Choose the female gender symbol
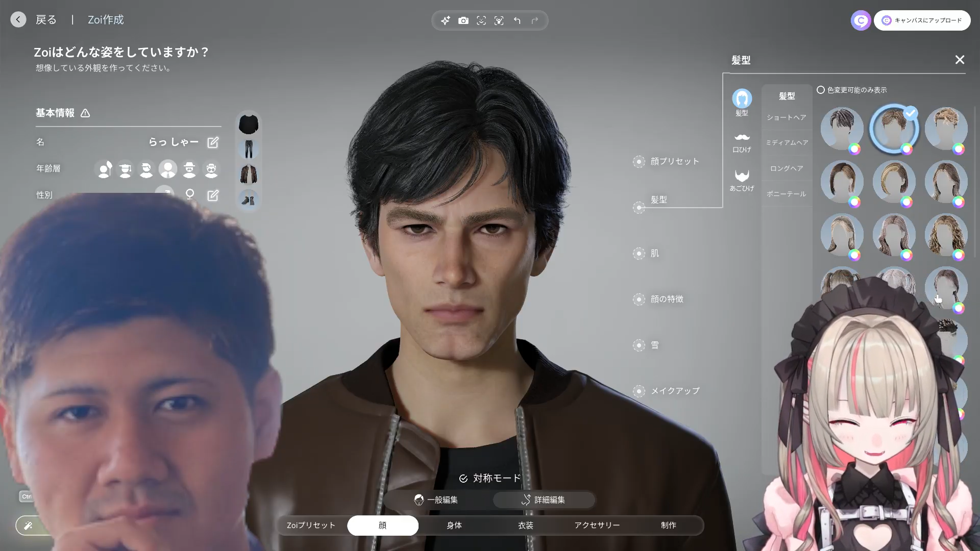This screenshot has height=551, width=980. click(190, 195)
